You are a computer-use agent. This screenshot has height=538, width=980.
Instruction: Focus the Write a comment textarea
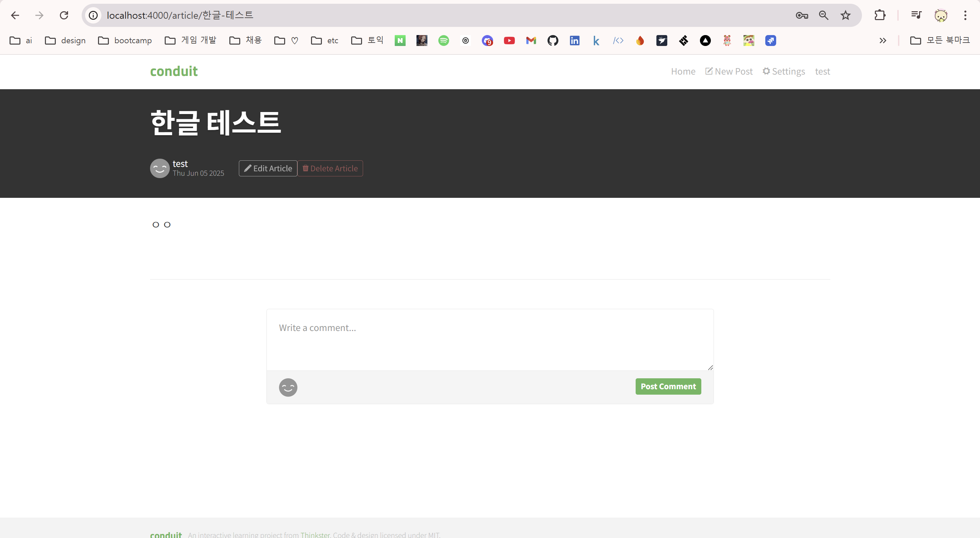point(490,339)
